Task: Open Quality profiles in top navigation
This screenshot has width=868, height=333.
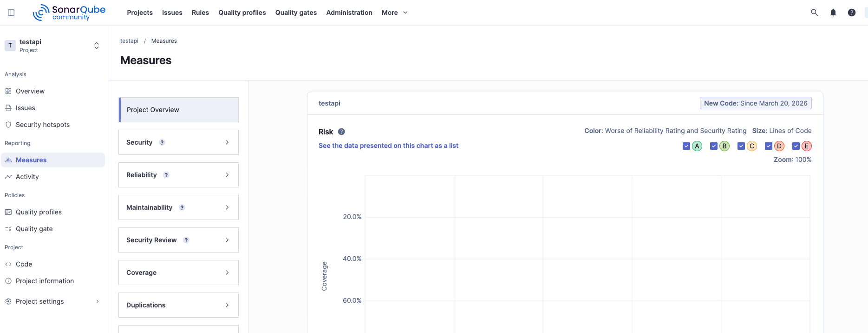Action: 242,13
